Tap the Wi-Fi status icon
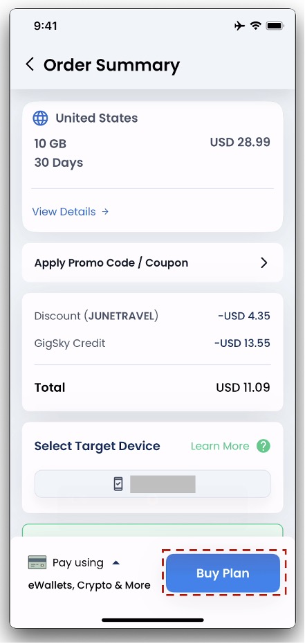 pyautogui.click(x=256, y=26)
